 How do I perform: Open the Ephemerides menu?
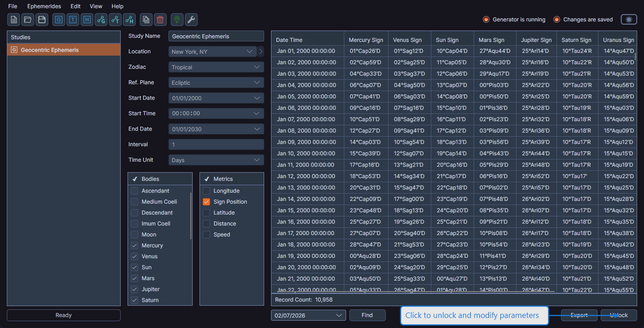pyautogui.click(x=44, y=6)
